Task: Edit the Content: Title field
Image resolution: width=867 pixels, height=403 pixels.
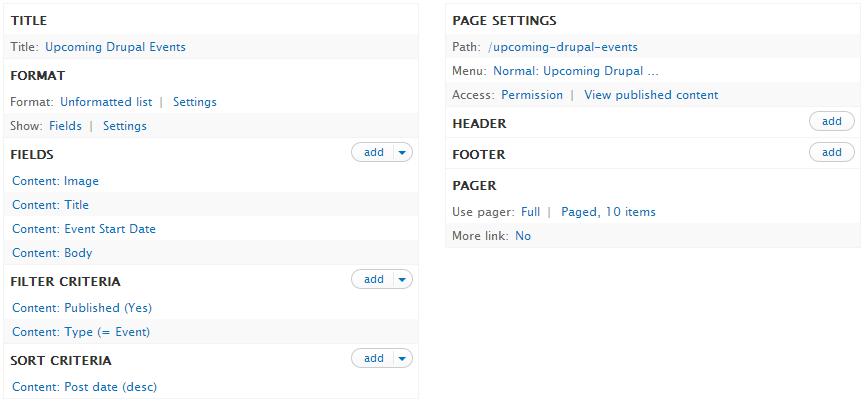Action: pos(50,205)
